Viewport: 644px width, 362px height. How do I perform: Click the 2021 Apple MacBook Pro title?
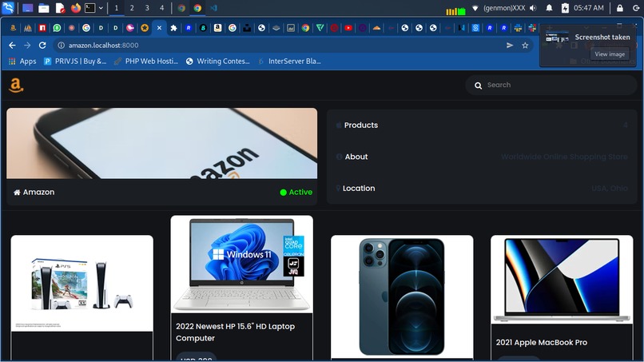541,342
